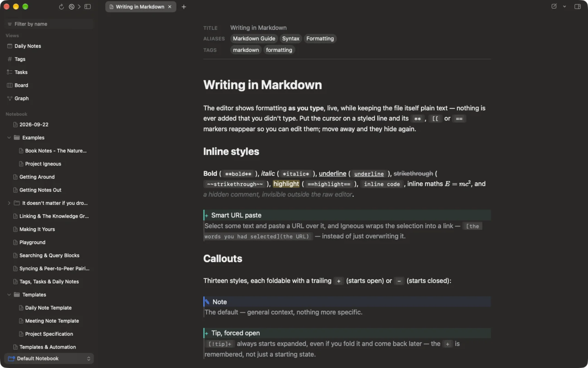The width and height of the screenshot is (588, 368).
Task: Open the Project Specification template
Action: tap(49, 334)
